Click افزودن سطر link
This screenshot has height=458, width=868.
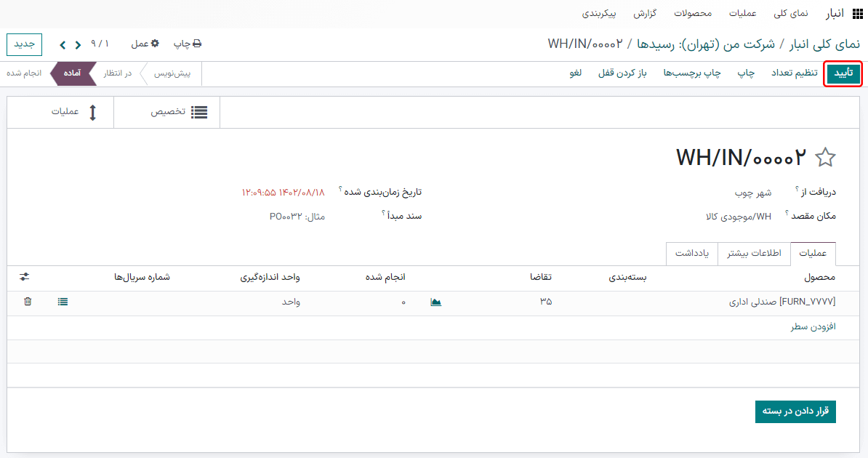(813, 326)
